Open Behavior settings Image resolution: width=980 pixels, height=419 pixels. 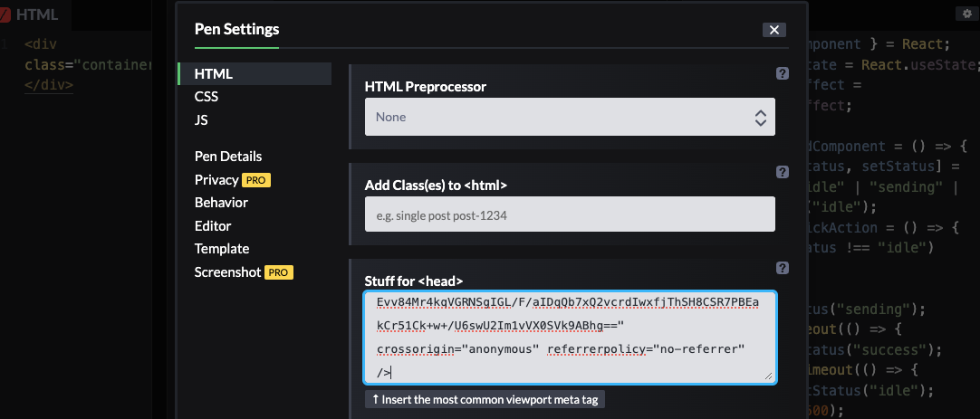coord(221,203)
